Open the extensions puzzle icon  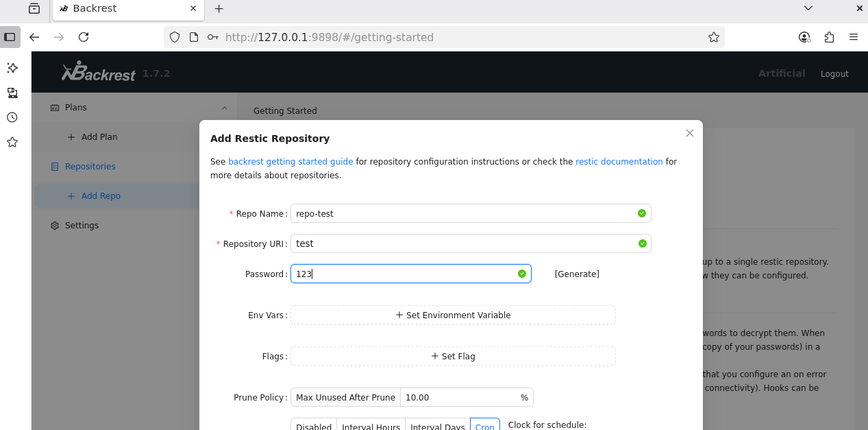pos(829,37)
